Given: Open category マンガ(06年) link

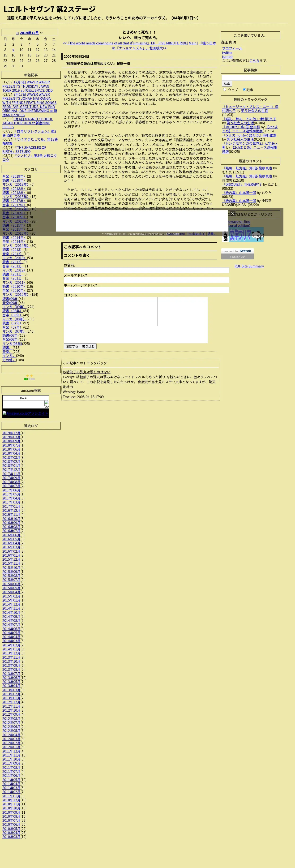Looking at the screenshot, I should click(x=12, y=344).
